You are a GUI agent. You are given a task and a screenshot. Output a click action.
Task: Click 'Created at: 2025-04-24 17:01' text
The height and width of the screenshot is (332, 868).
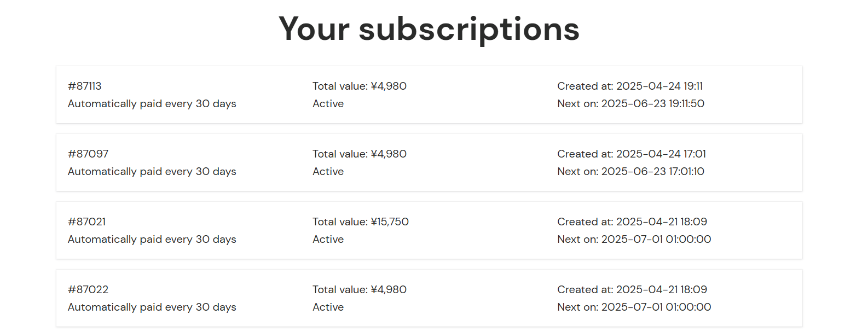(632, 154)
